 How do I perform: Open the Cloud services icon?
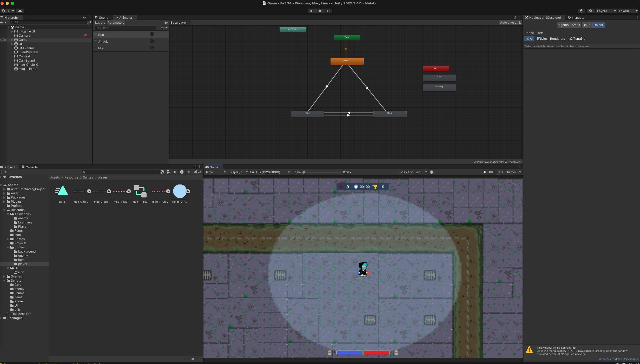(x=20, y=11)
